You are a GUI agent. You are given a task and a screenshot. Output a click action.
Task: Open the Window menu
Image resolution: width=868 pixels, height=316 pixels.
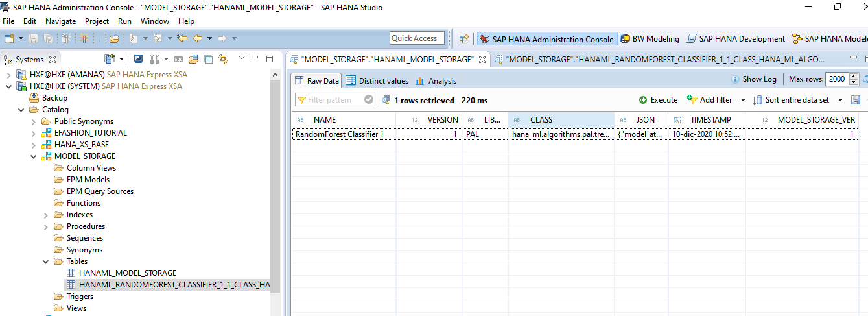[x=155, y=21]
